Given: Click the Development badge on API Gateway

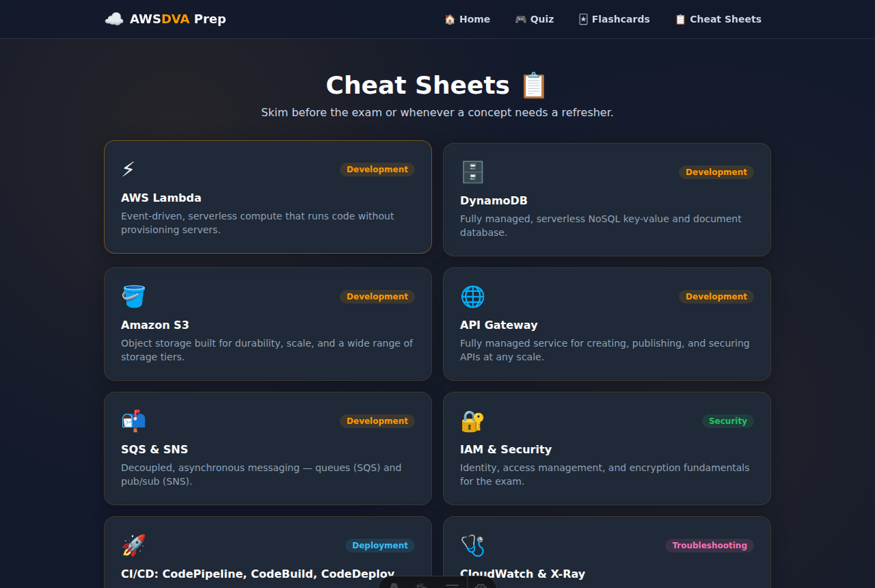Looking at the screenshot, I should 716,297.
